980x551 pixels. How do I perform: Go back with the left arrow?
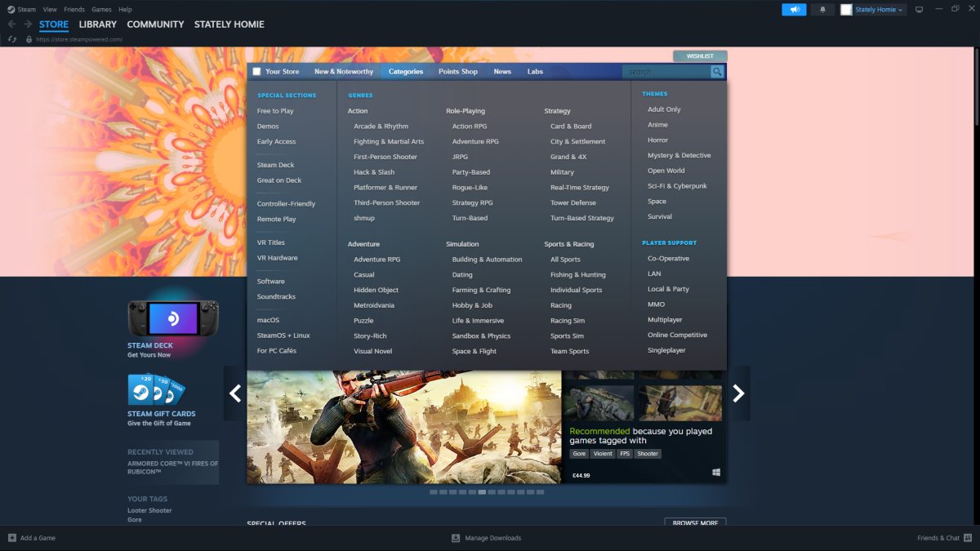click(x=11, y=24)
